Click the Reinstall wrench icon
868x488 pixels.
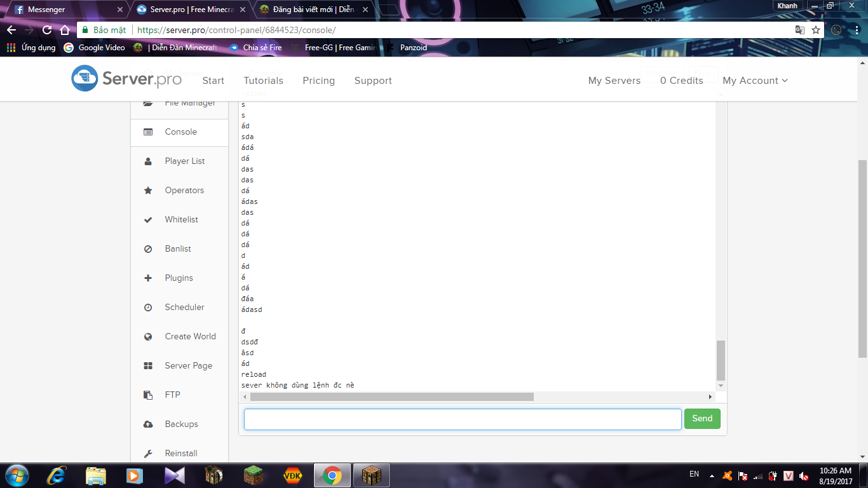148,454
